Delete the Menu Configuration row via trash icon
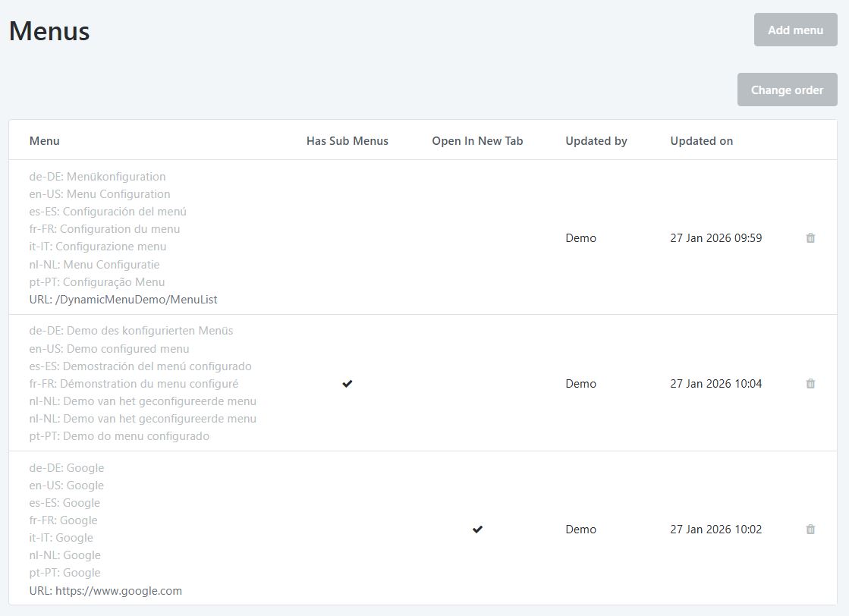This screenshot has width=849, height=616. click(810, 237)
